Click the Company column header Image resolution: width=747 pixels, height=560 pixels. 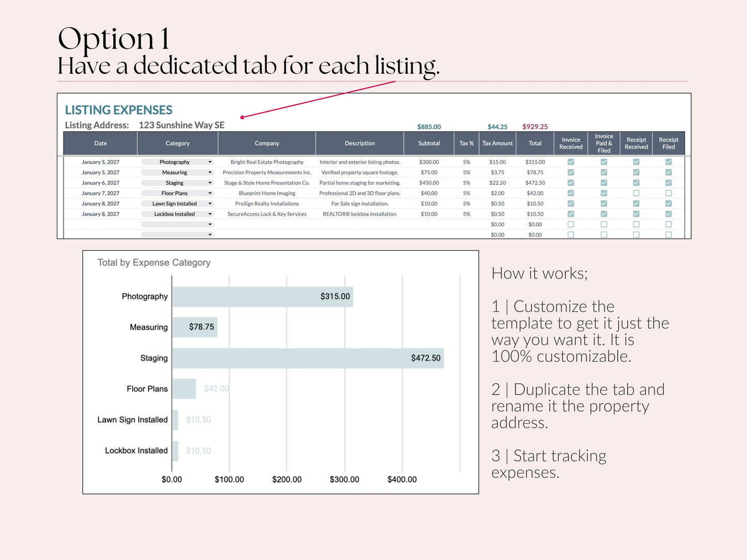point(267,143)
